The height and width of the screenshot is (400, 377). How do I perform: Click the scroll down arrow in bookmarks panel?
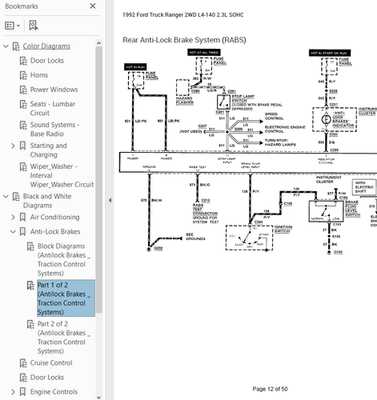click(99, 397)
